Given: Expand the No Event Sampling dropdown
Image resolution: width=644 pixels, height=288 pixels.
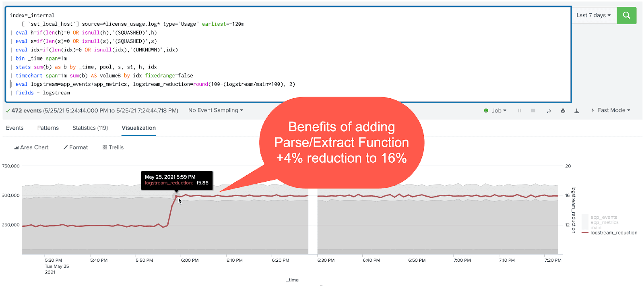Looking at the screenshot, I should [215, 110].
